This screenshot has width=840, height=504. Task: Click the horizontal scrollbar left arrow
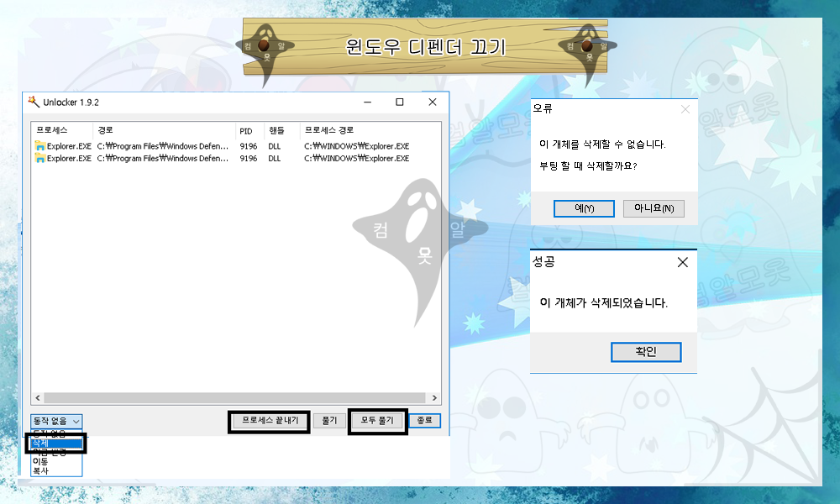[38, 398]
